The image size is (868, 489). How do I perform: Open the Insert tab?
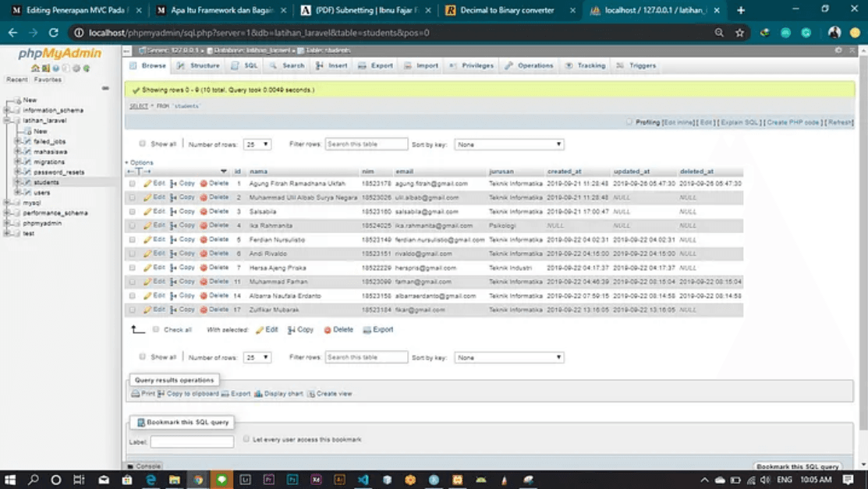[x=331, y=66]
